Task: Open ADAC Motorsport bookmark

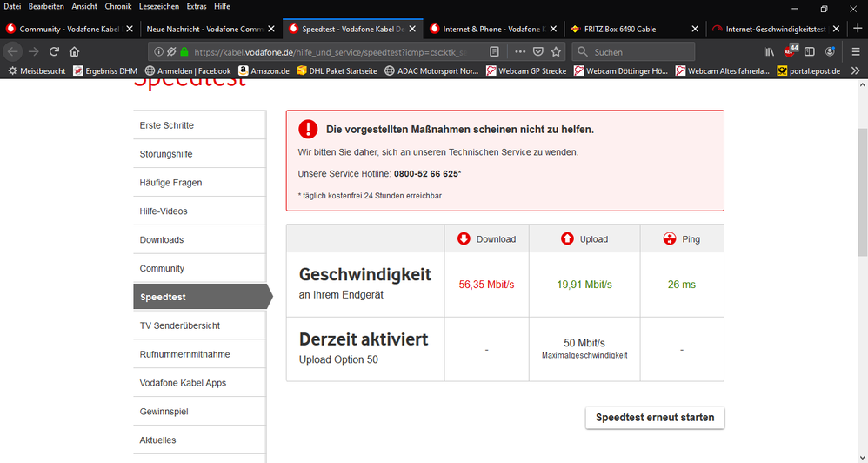Action: 431,70
